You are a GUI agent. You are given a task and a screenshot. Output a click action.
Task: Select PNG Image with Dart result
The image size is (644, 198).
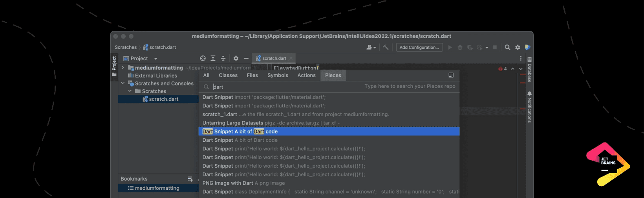pyautogui.click(x=329, y=183)
